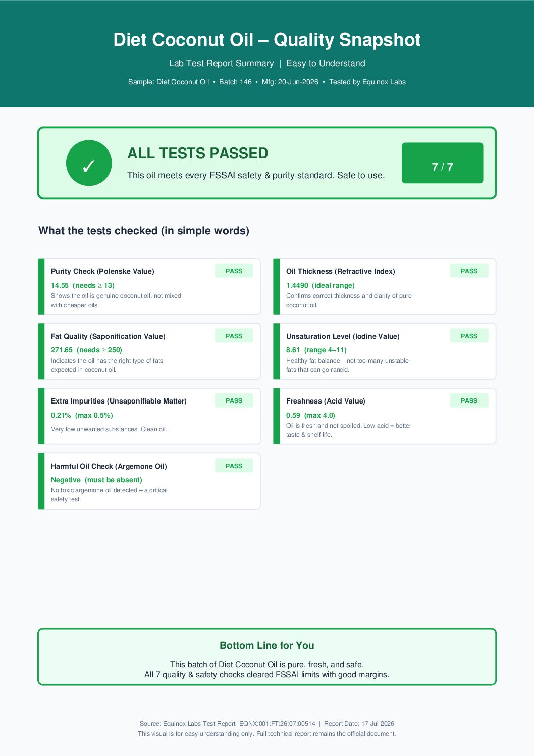Select the Oil Thickness (Refractive Index) heading

(x=341, y=271)
